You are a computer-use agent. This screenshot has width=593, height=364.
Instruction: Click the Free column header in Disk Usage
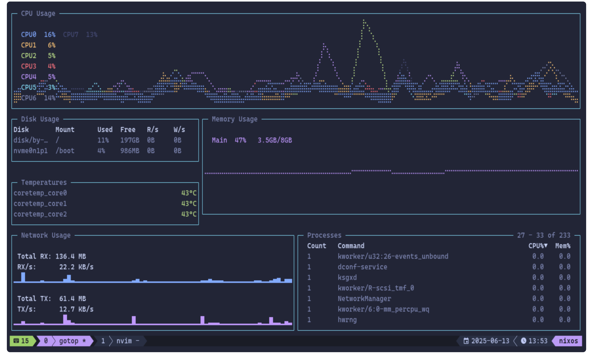coord(128,129)
